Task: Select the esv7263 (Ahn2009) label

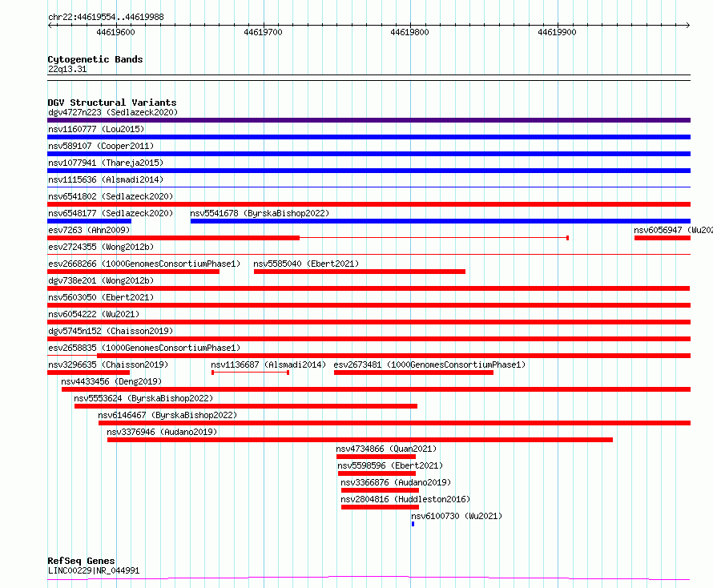Action: [89, 230]
